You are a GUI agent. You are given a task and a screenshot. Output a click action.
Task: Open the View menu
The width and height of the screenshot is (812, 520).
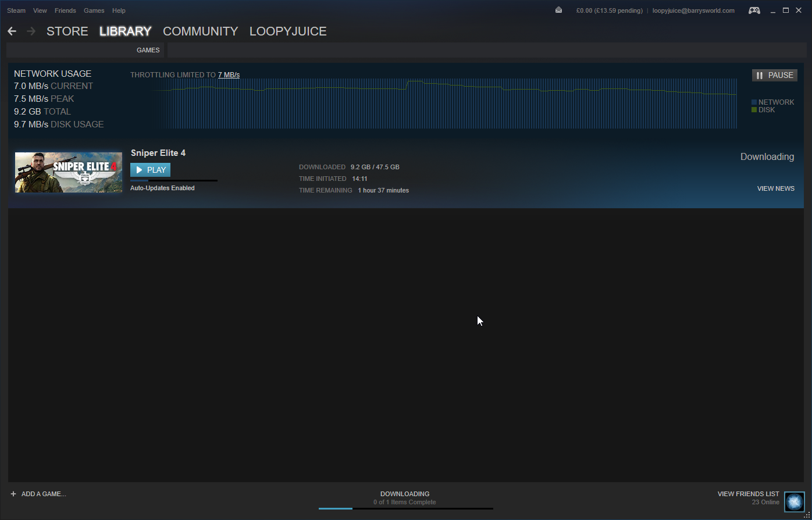point(40,10)
